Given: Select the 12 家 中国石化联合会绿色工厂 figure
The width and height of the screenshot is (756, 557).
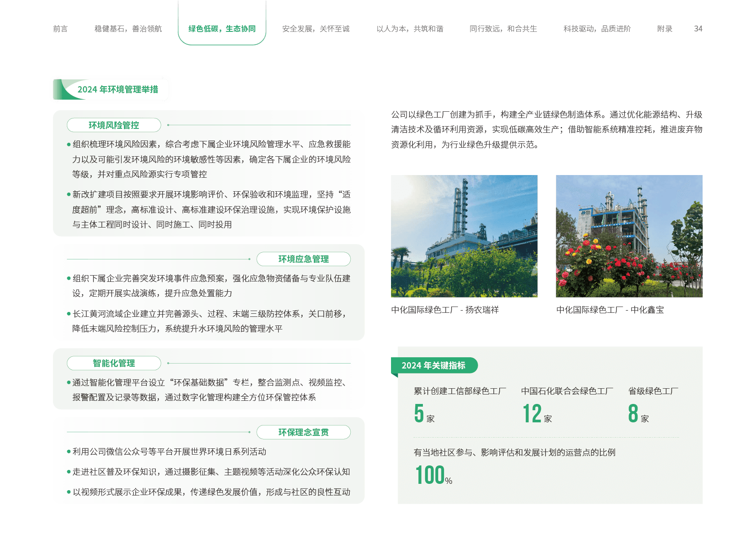Looking at the screenshot, I should coord(536,413).
